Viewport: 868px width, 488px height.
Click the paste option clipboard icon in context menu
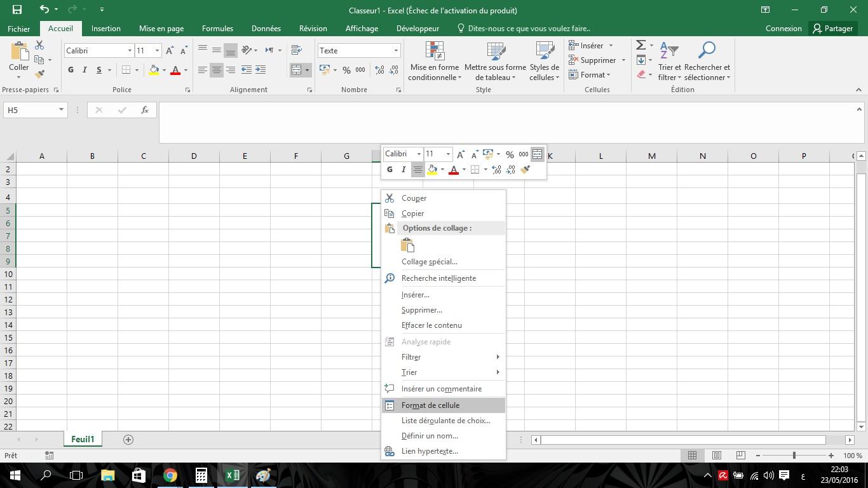click(x=408, y=245)
